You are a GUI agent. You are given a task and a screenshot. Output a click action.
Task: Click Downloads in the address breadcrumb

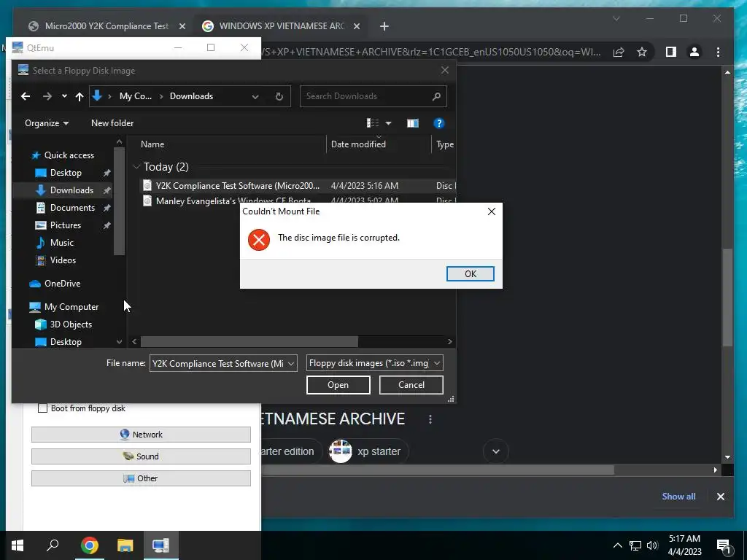tap(192, 96)
